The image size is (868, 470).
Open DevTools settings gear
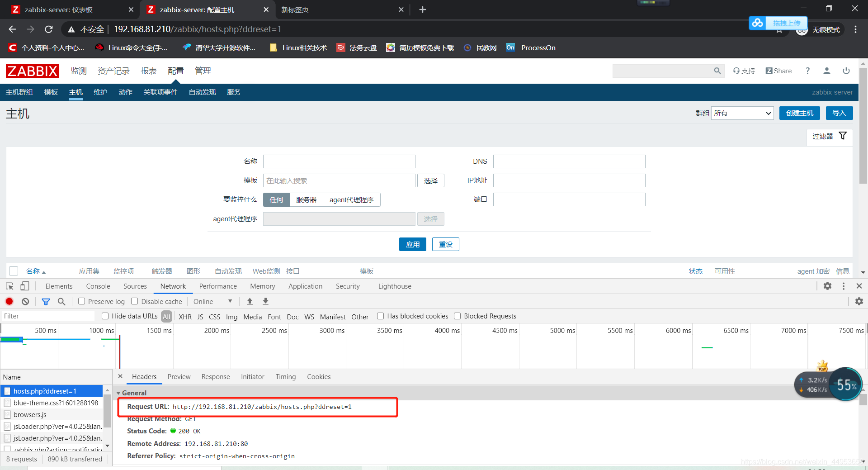(x=827, y=286)
